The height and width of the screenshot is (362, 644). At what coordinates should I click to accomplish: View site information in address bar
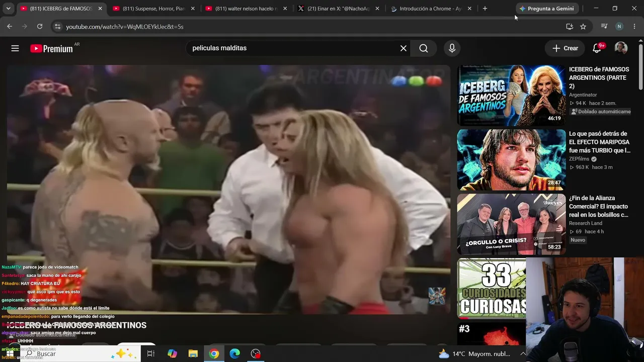point(57,27)
